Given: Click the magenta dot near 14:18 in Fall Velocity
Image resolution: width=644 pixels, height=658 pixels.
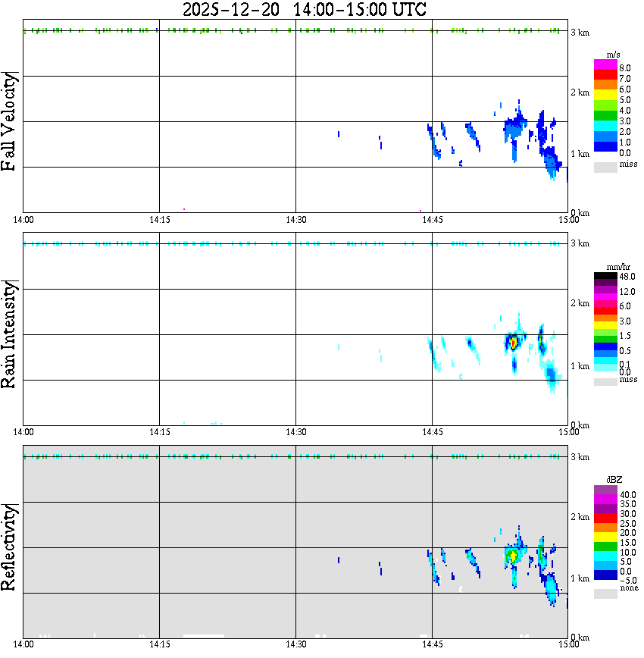Looking at the screenshot, I should point(184,209).
